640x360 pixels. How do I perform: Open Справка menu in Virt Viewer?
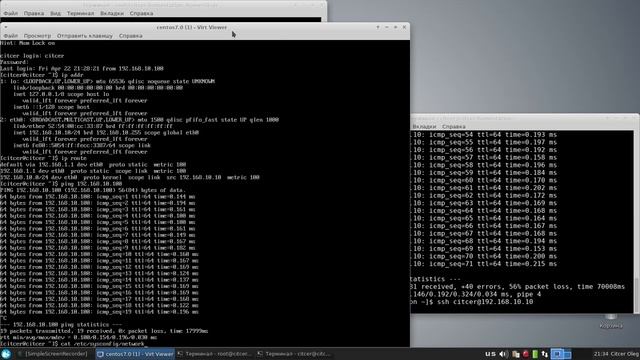coord(131,36)
